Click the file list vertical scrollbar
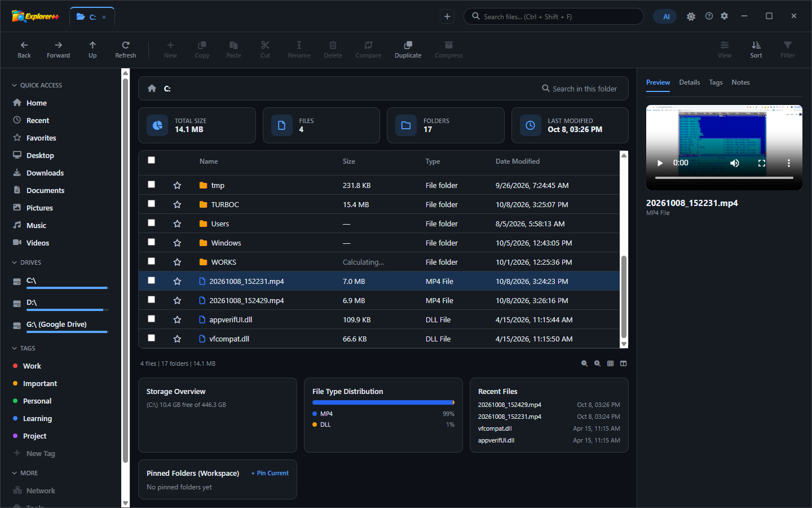The image size is (812, 508). click(x=624, y=297)
